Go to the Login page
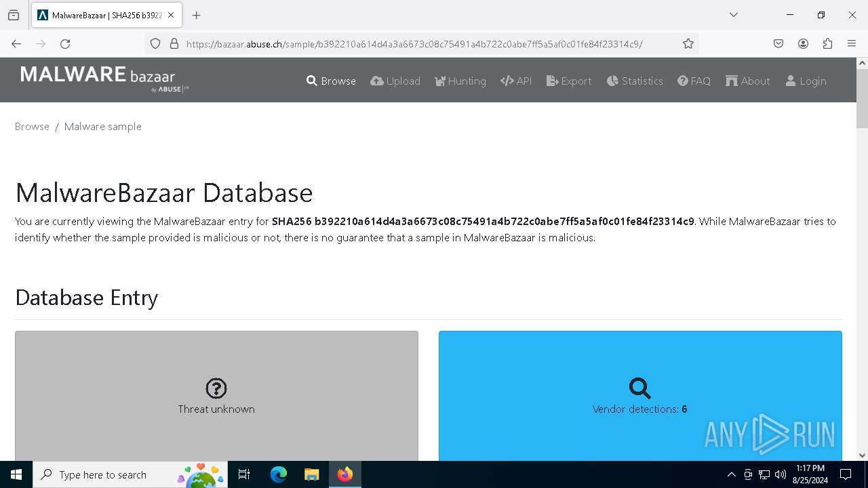This screenshot has height=488, width=868. [x=806, y=81]
